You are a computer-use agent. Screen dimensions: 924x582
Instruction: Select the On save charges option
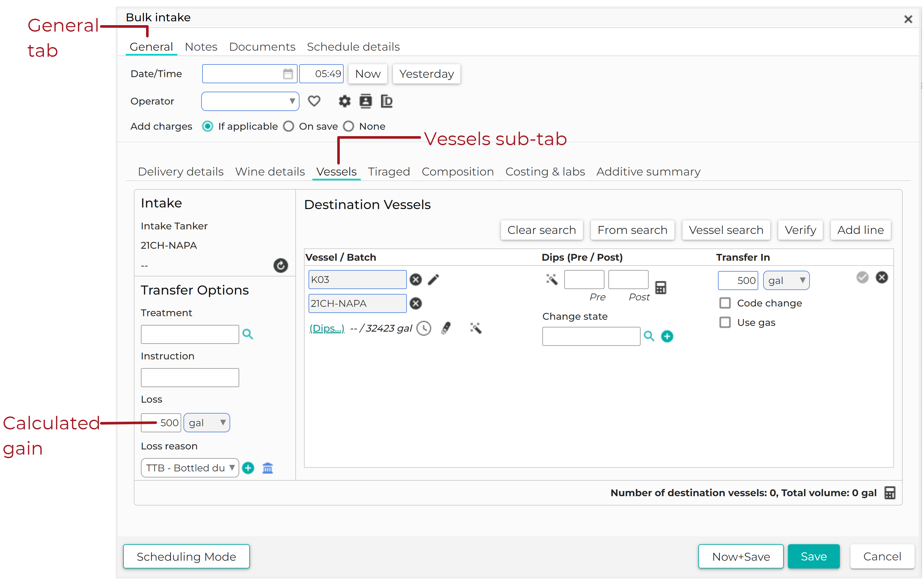coord(289,126)
